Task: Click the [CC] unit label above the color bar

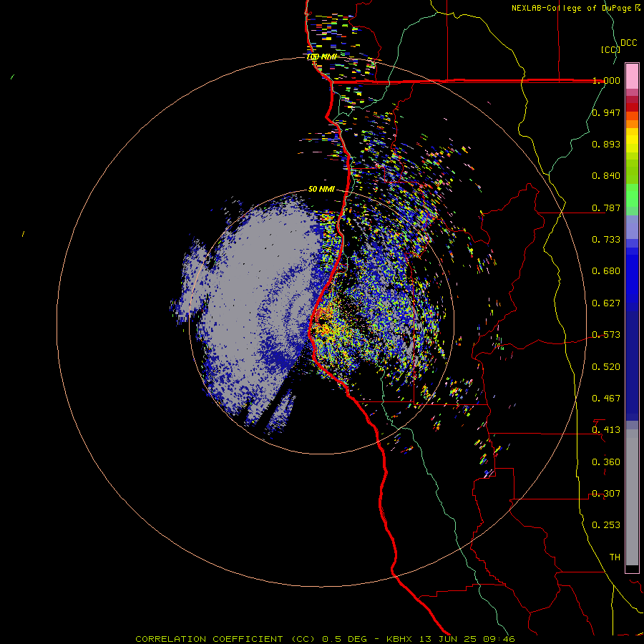Action: 610,49
